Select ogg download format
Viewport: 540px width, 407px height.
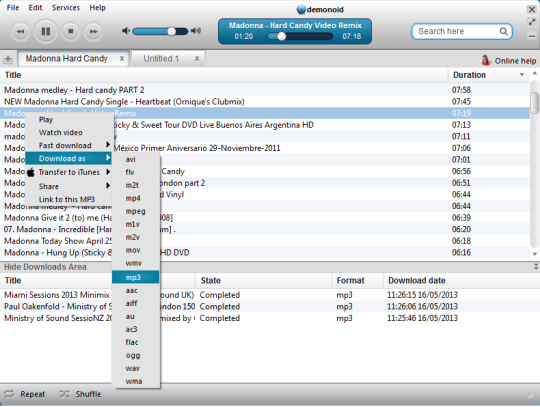pyautogui.click(x=136, y=355)
